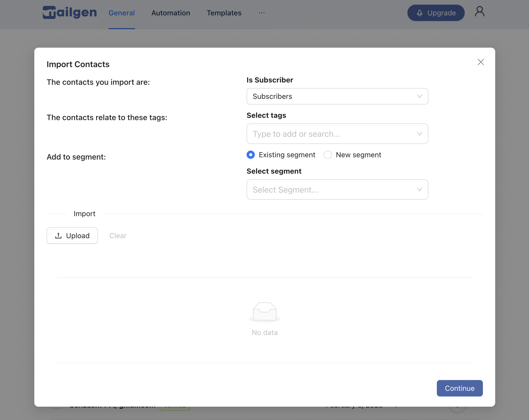Click the Mailgen logo
Viewport: 529px width, 420px height.
[70, 13]
